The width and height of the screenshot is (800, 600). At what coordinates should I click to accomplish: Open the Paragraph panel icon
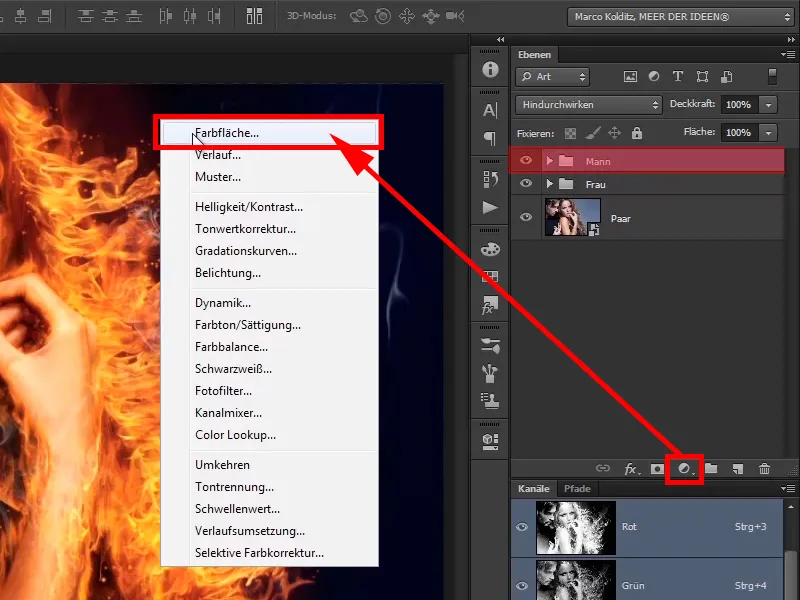(490, 138)
